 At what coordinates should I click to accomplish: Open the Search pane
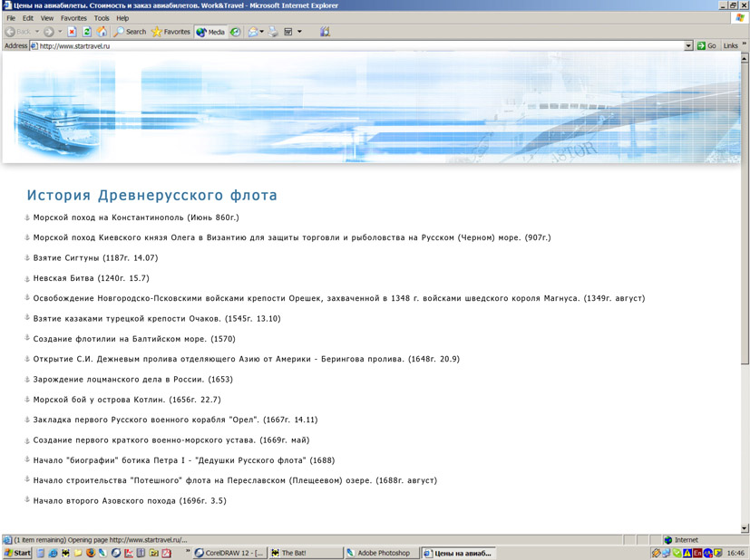pyautogui.click(x=130, y=32)
